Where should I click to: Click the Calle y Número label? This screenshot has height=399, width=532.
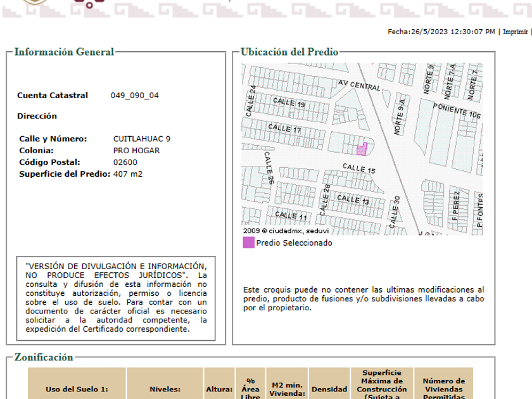click(x=53, y=139)
